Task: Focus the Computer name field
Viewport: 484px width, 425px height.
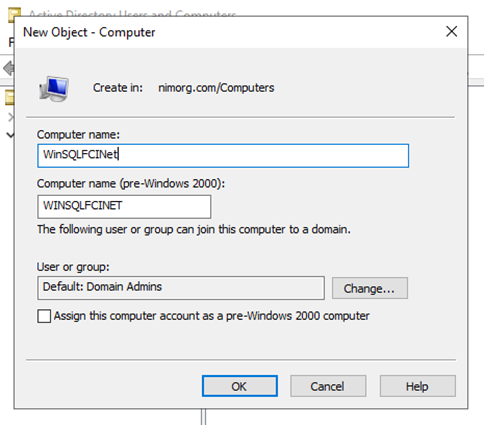Action: 223,155
